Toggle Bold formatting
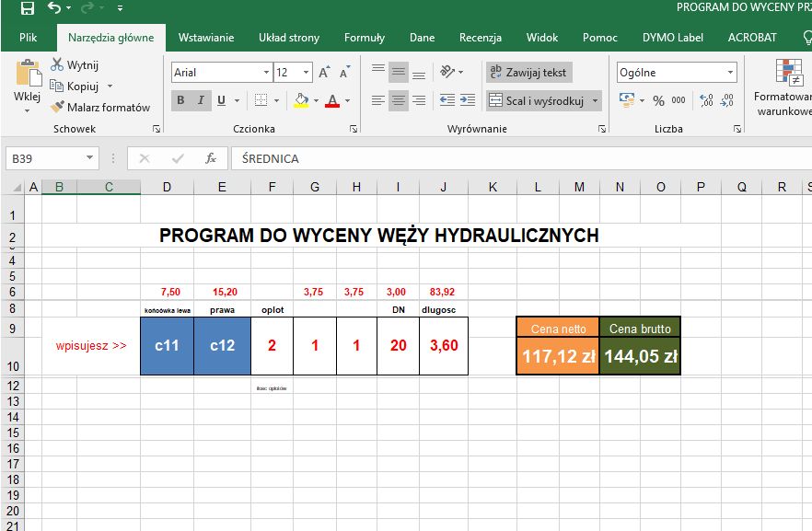Screen dimensions: 812x531 point(180,100)
